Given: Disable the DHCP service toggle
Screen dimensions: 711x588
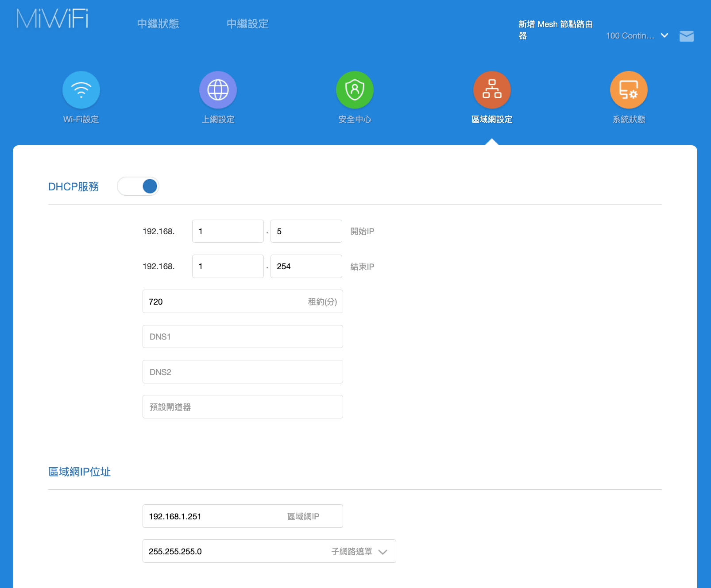Looking at the screenshot, I should point(138,186).
